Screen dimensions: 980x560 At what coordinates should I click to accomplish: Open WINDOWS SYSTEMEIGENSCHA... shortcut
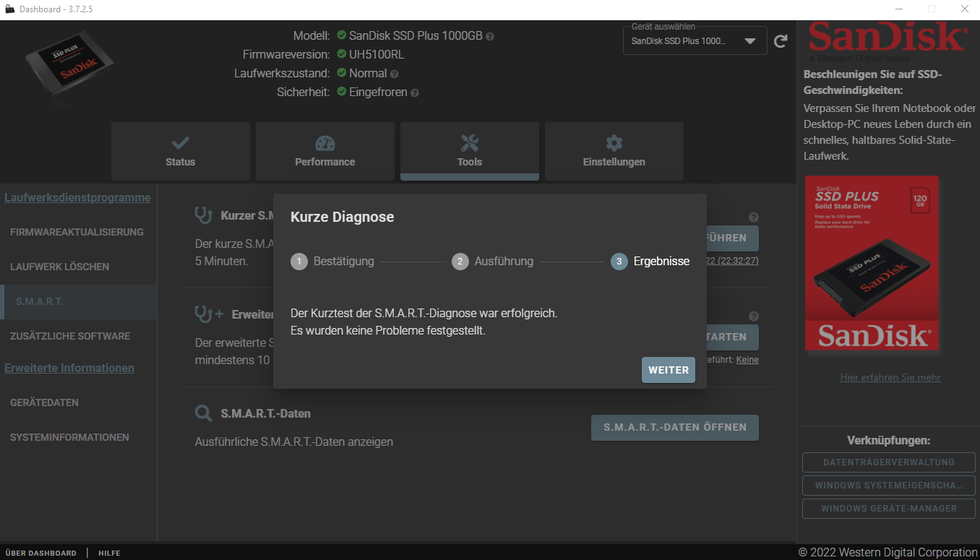[889, 486]
